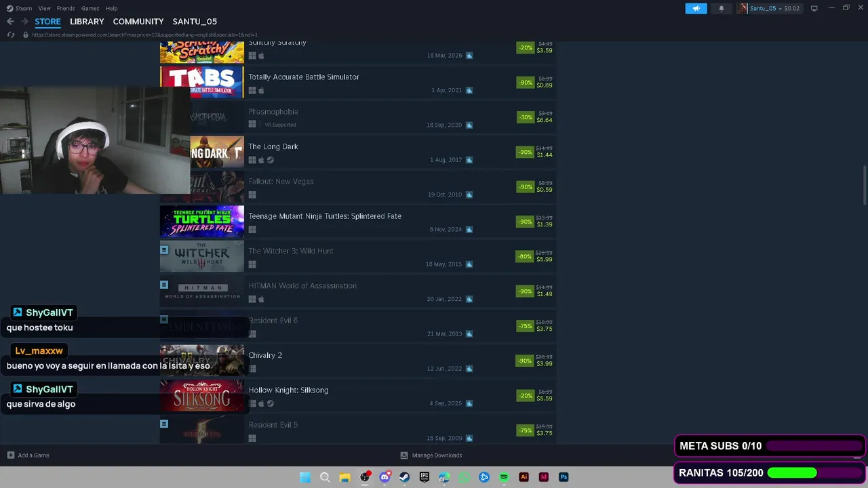Open the taskbar search magnifier
The width and height of the screenshot is (868, 488).
point(325,477)
